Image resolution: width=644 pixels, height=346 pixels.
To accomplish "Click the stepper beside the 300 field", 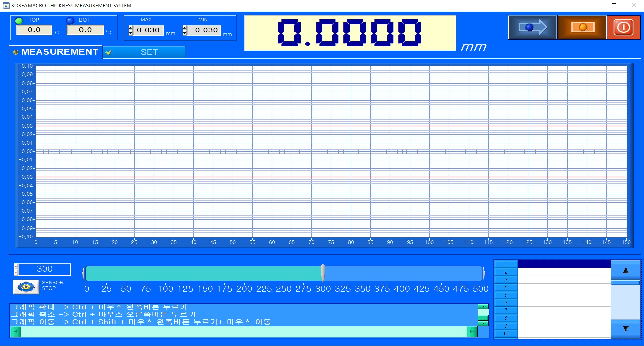I will click(16, 269).
